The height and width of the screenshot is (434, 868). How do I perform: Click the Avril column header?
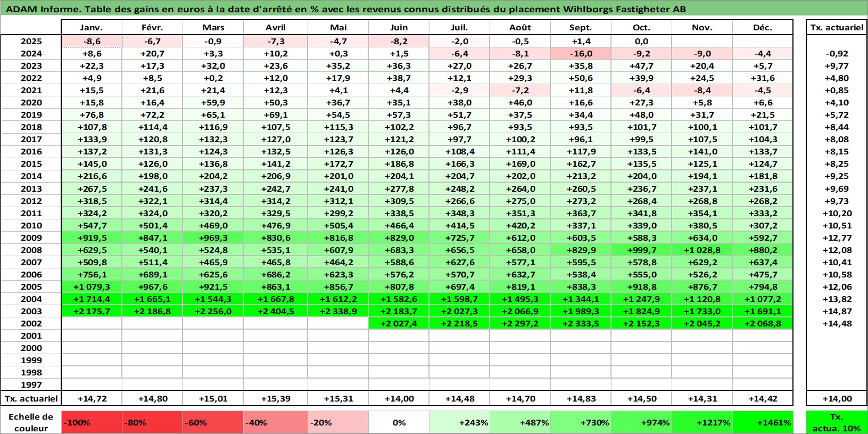[275, 28]
